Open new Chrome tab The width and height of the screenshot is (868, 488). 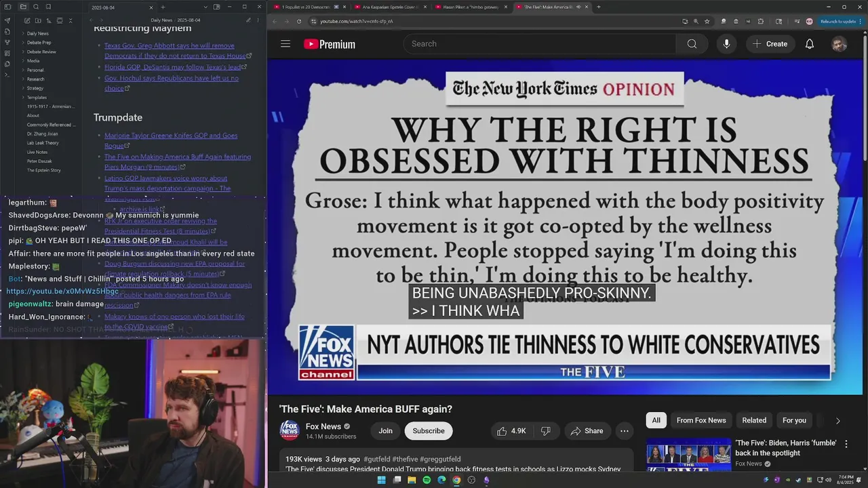tap(598, 7)
